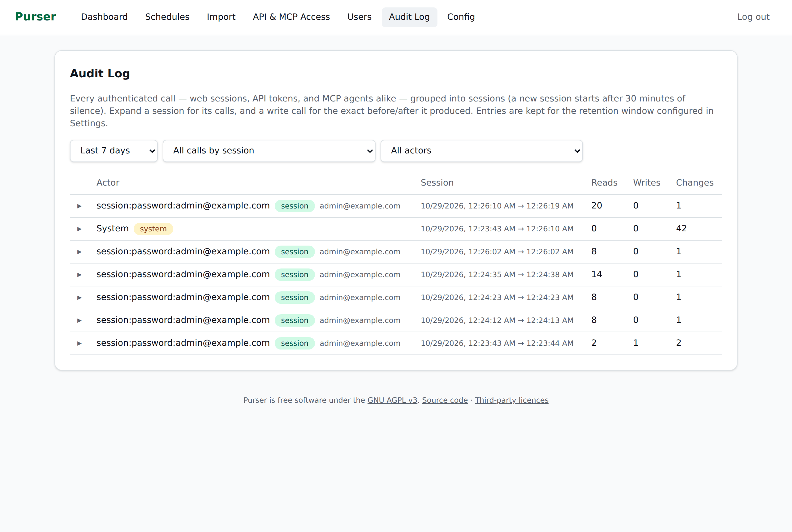This screenshot has height=532, width=792.
Task: Open the Last 7 days date range dropdown
Action: coord(114,151)
